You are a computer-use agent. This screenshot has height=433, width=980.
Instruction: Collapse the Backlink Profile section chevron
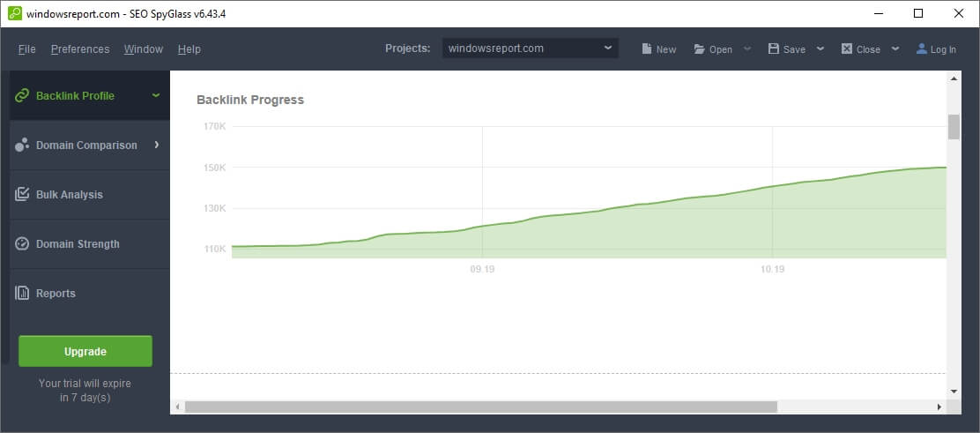[156, 95]
